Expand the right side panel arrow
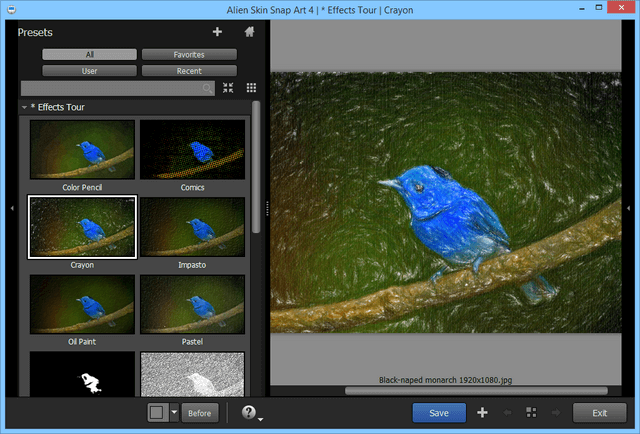 pos(629,207)
